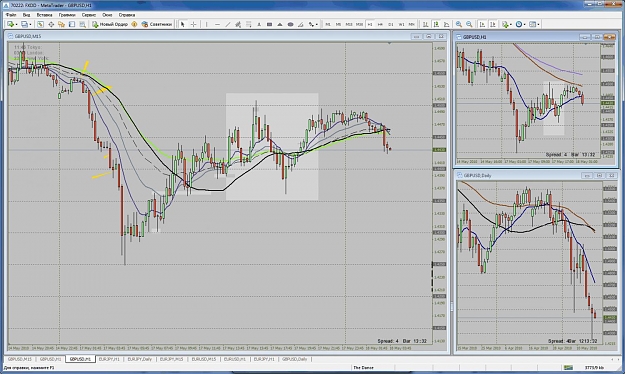This screenshot has height=374, width=625.
Task: Switch chart to M1 timeframe
Action: click(x=328, y=24)
